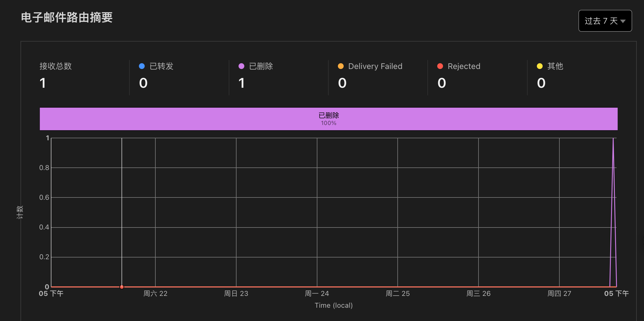Click the 周六 22 axis label
The image size is (644, 321).
(155, 294)
